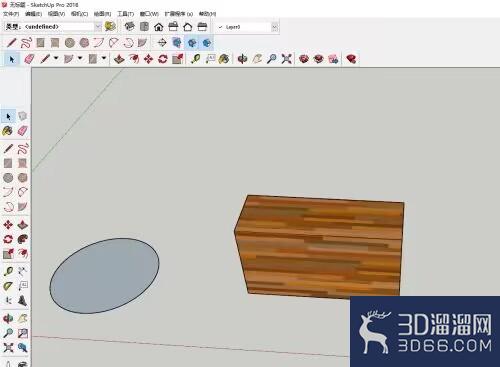The height and width of the screenshot is (367, 500).
Task: Select Push/Pull tool in Getting Started toolbar
Action: coord(119,59)
